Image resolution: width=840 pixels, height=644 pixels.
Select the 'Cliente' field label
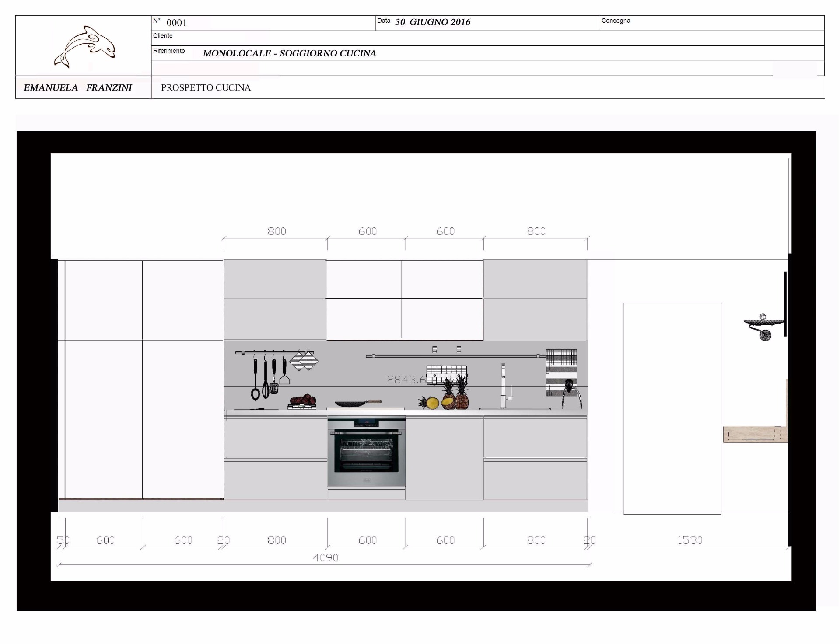[163, 36]
